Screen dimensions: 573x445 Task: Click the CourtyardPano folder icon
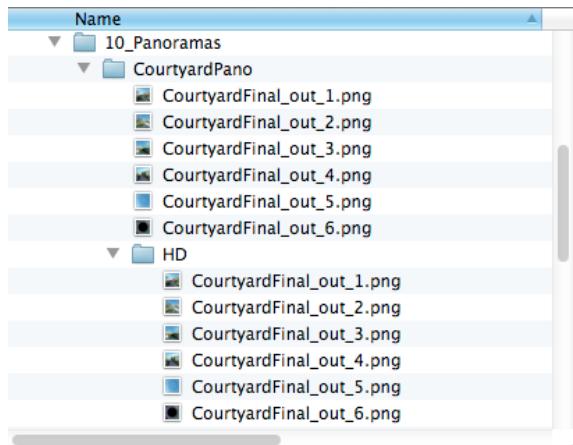[114, 69]
